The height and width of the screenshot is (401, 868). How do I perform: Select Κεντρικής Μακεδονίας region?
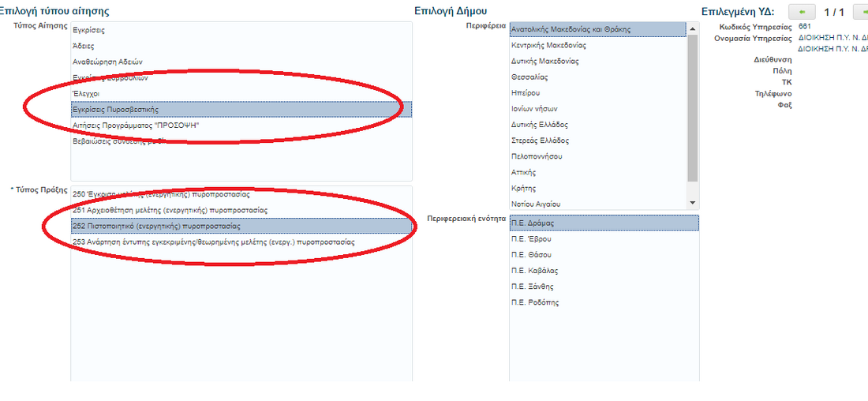[548, 45]
